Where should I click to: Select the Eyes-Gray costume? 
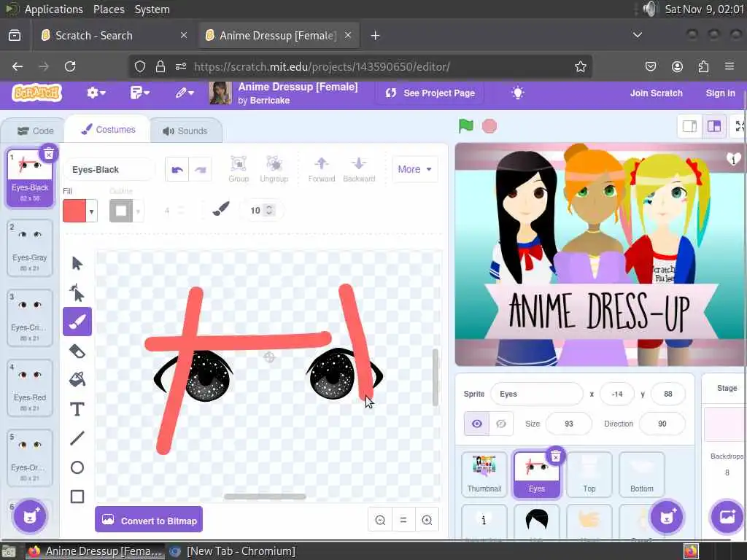tap(29, 248)
